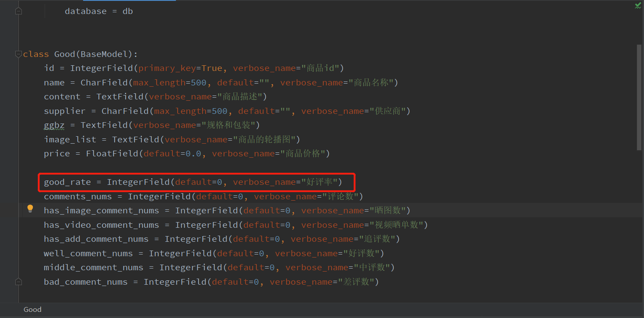Click the 'primary_key' argument
This screenshot has height=318, width=644.
pyautogui.click(x=167, y=68)
